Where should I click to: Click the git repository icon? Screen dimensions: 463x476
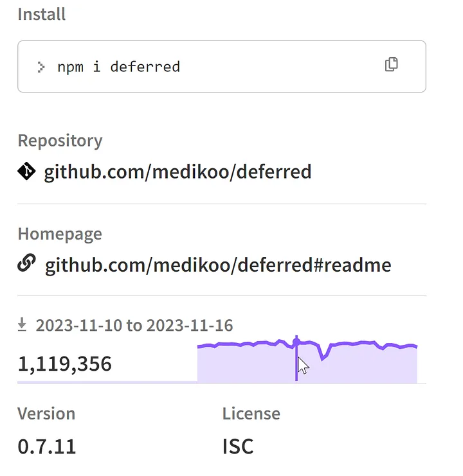(26, 172)
